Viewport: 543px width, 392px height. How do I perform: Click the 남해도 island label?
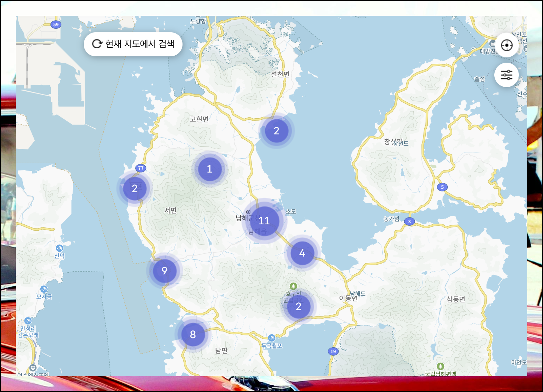(x=358, y=294)
